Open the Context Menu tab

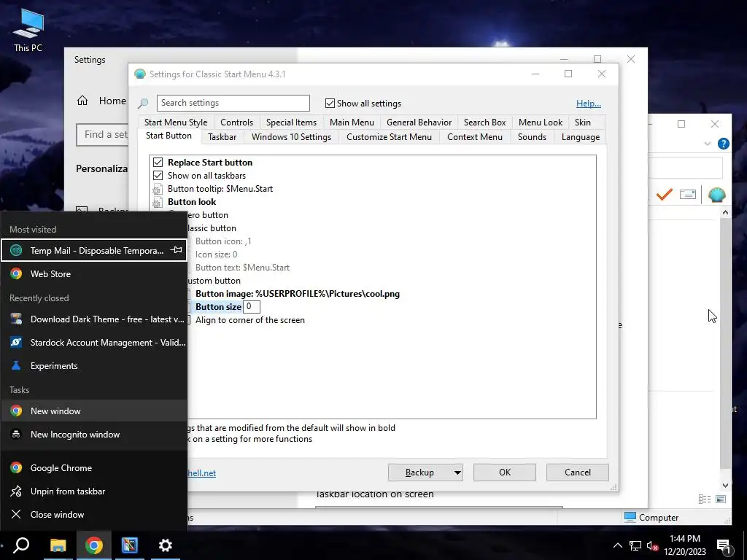(x=474, y=137)
